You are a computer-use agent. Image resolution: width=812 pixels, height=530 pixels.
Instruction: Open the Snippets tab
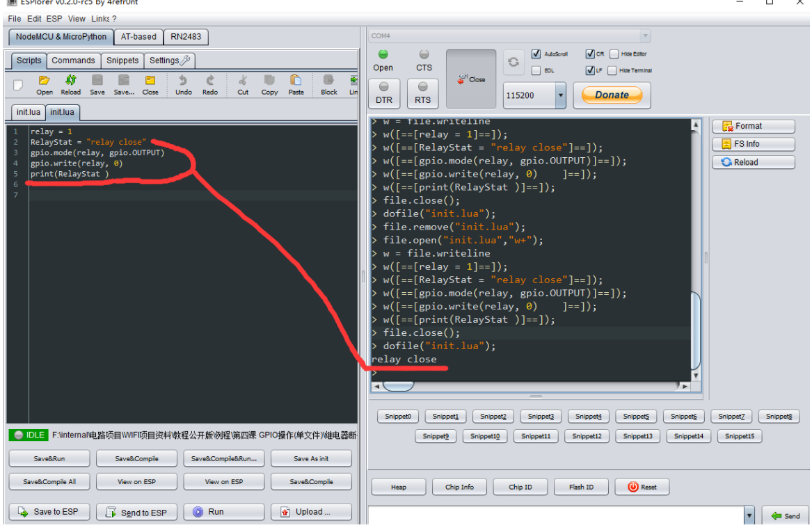click(122, 61)
